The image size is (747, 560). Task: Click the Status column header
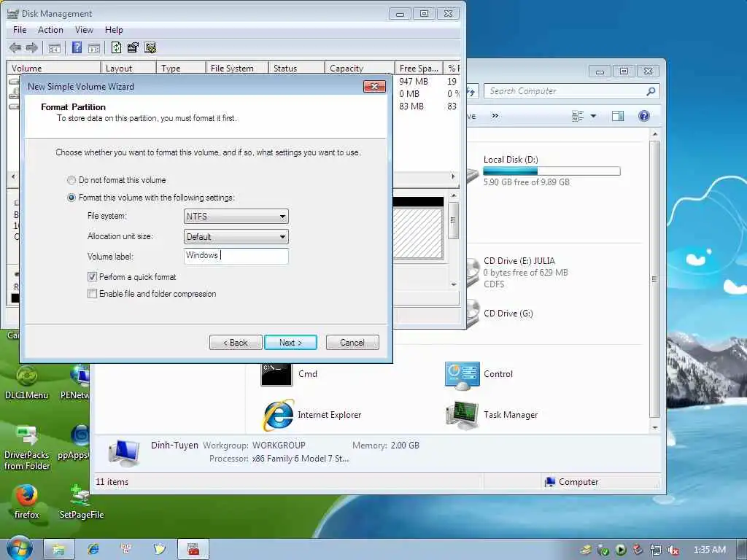coord(296,68)
